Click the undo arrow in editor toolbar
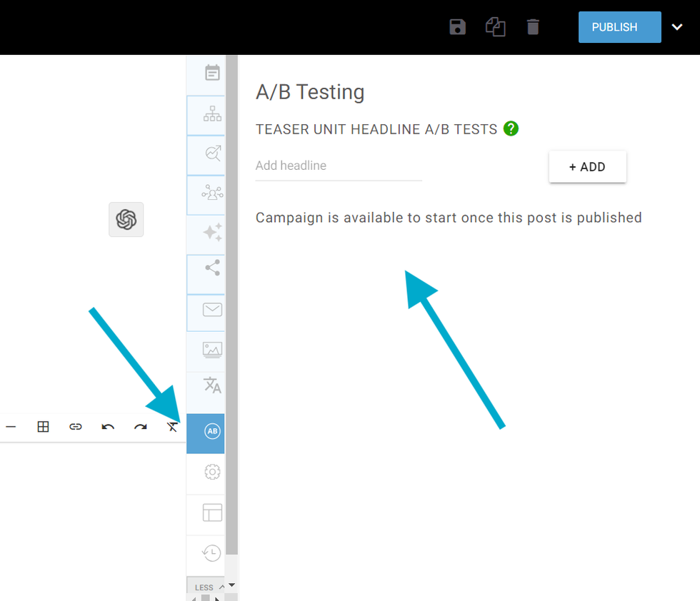This screenshot has height=601, width=700. (108, 427)
